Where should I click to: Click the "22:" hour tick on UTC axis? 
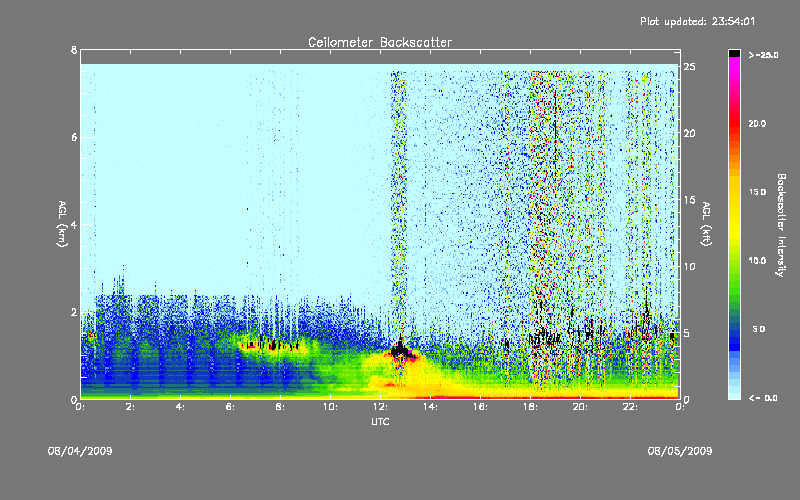(x=630, y=407)
